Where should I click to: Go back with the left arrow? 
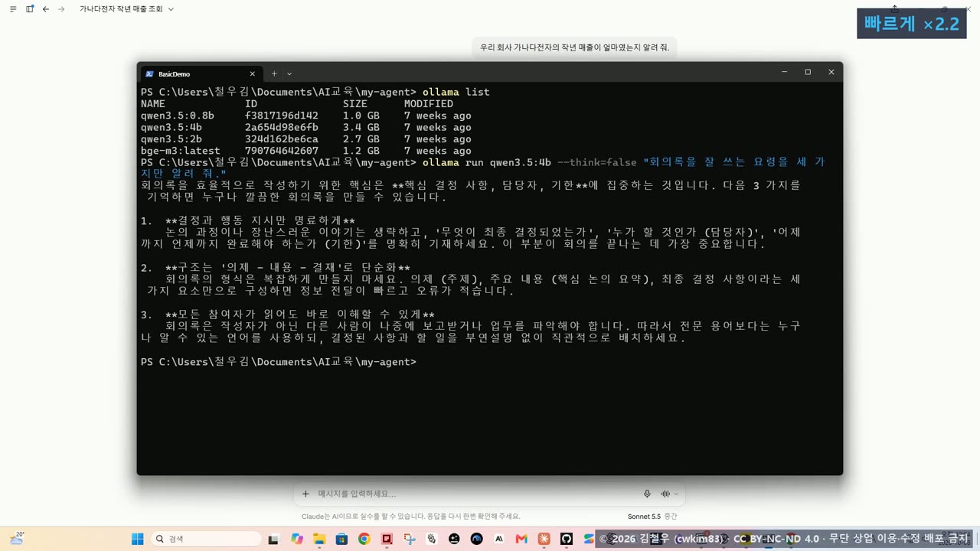pos(46,9)
